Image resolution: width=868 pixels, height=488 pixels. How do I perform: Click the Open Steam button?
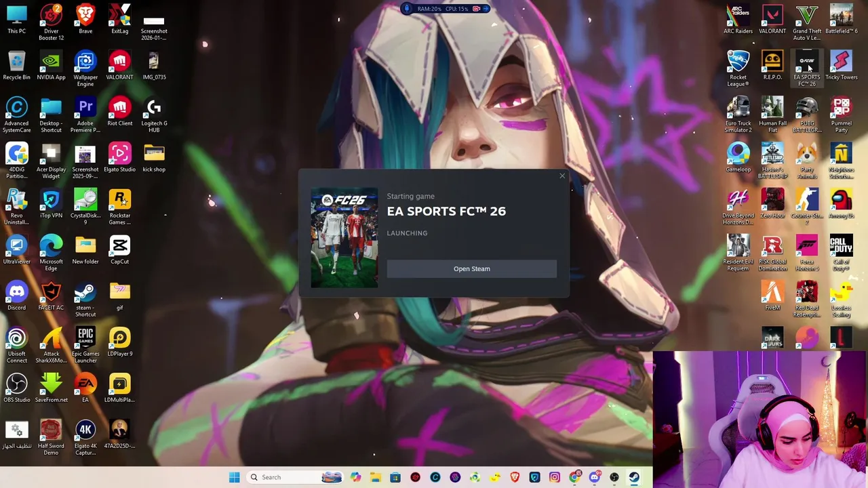471,268
